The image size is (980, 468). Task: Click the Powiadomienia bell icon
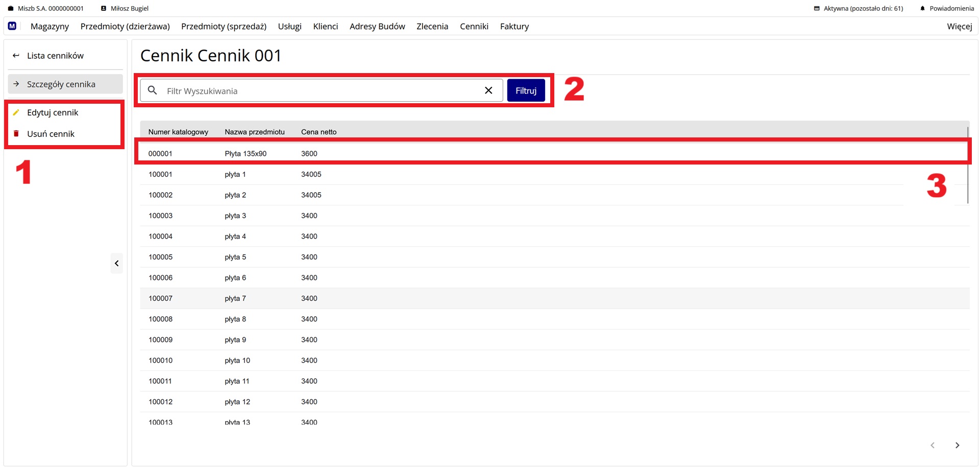click(922, 9)
